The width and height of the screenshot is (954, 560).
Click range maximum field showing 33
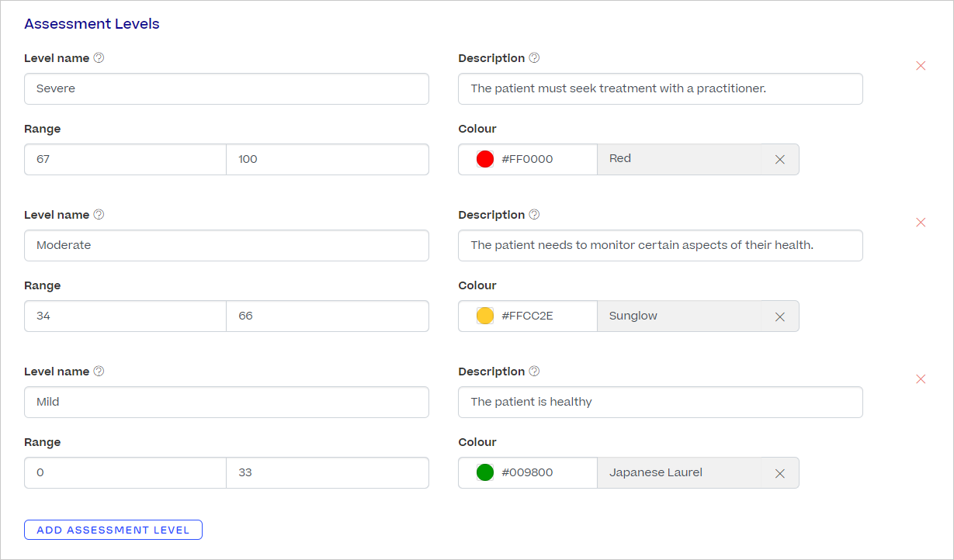click(x=328, y=472)
